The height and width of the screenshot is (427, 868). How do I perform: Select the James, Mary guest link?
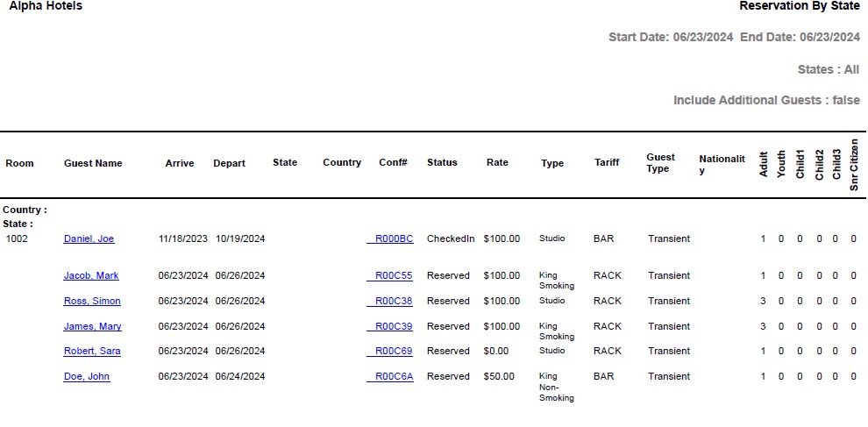click(x=92, y=326)
